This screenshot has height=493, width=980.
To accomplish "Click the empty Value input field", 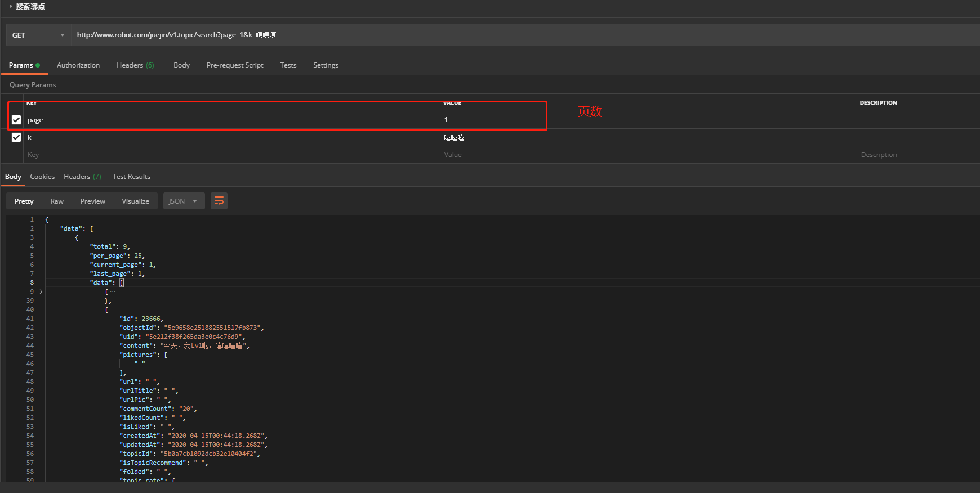I will tap(648, 155).
